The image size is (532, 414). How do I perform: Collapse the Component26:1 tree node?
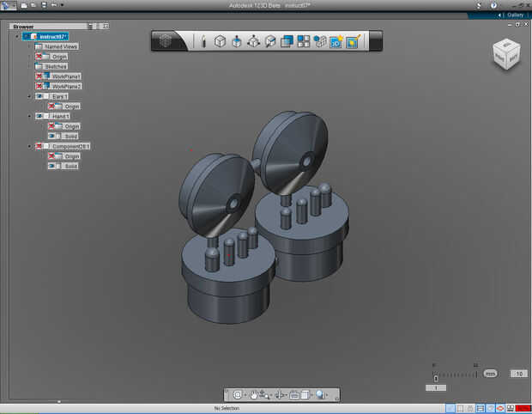[29, 146]
